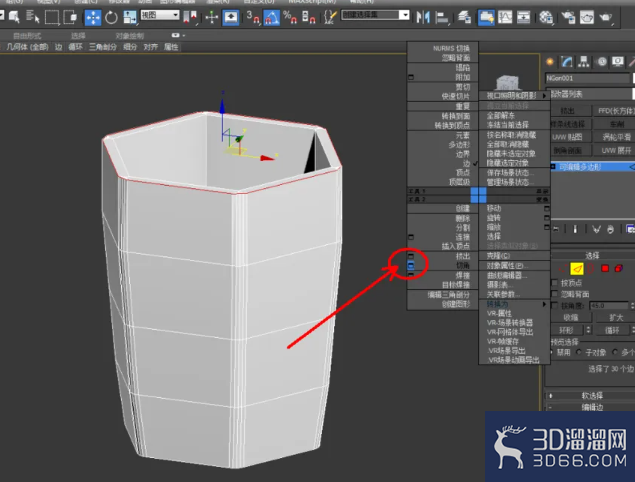Collapse 编辑边 rollout
The image size is (635, 482).
(590, 407)
